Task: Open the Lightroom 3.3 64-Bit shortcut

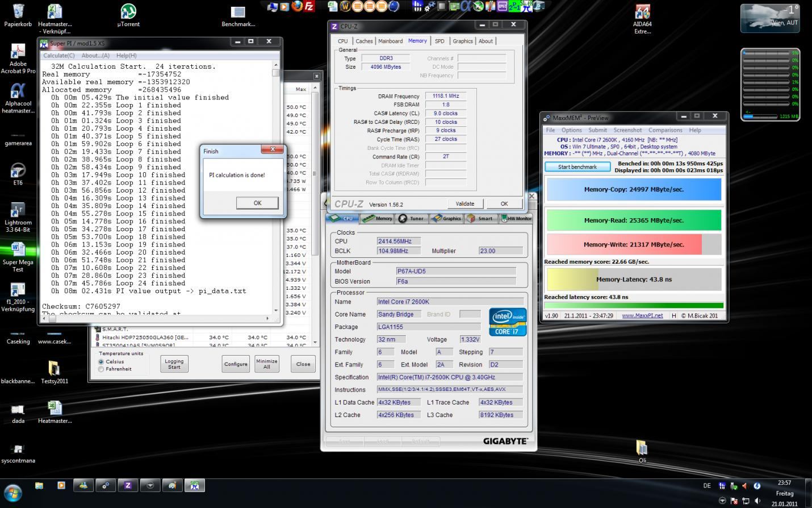Action: (x=18, y=218)
